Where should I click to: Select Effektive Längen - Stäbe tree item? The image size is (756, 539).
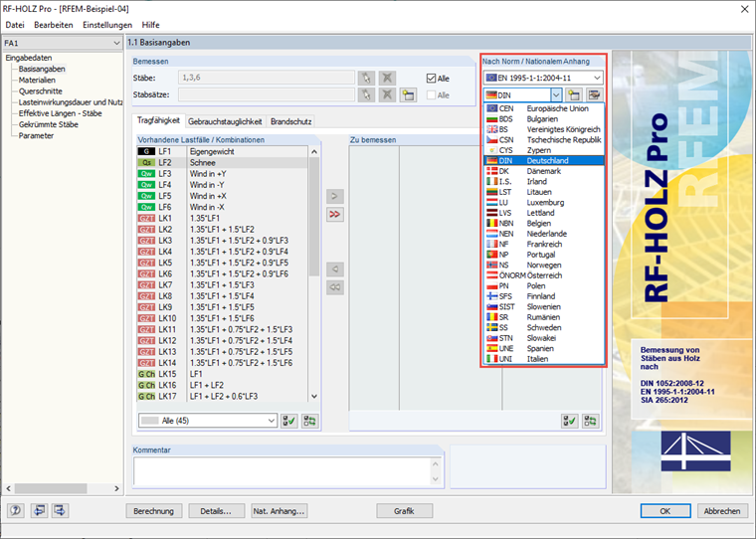coord(61,113)
